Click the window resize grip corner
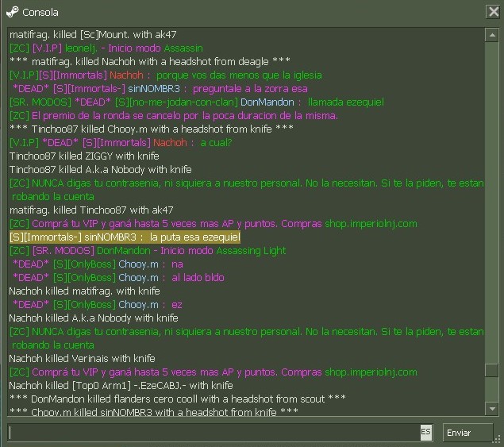Image resolution: width=504 pixels, height=447 pixels. [498, 439]
